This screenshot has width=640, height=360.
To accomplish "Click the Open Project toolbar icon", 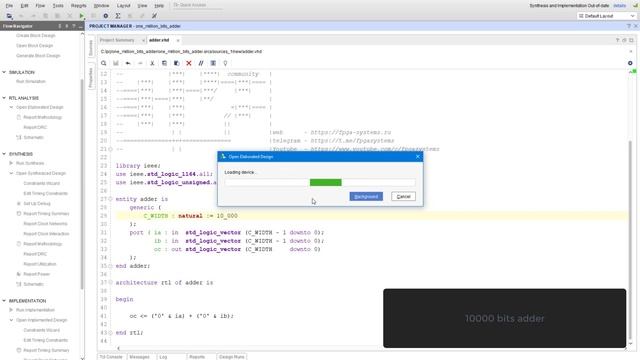I will point(9,16).
